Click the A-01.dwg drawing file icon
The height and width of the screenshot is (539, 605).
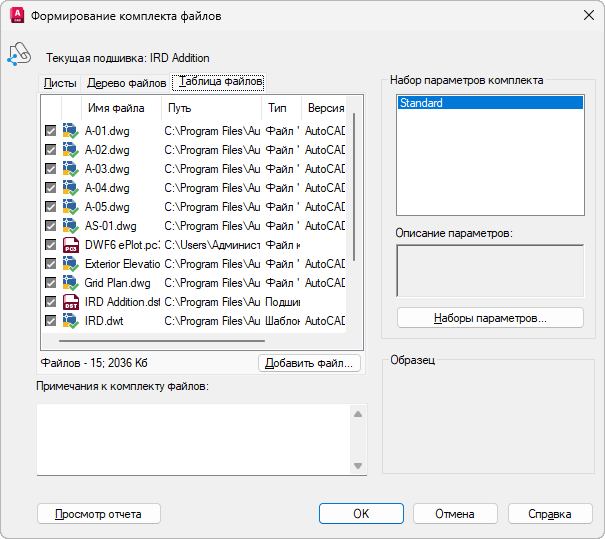pyautogui.click(x=70, y=131)
